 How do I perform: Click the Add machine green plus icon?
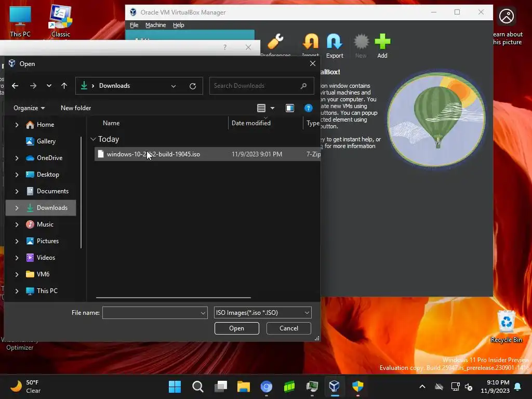click(x=382, y=46)
